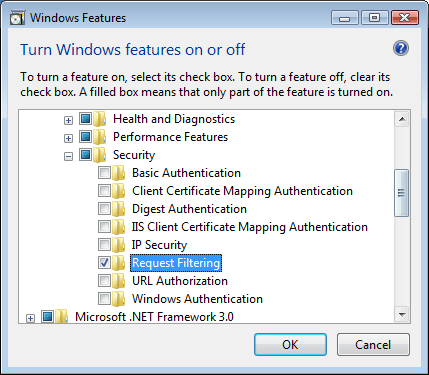Select Windows Authentication row text
429x375 pixels.
click(197, 299)
